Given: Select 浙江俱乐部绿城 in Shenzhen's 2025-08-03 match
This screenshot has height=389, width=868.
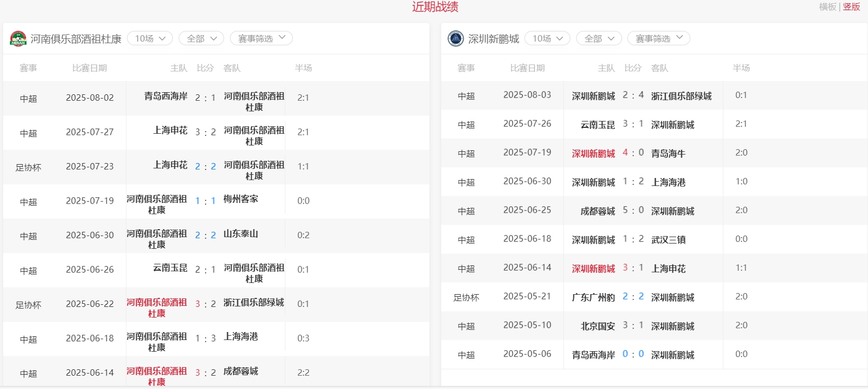Looking at the screenshot, I should (681, 96).
